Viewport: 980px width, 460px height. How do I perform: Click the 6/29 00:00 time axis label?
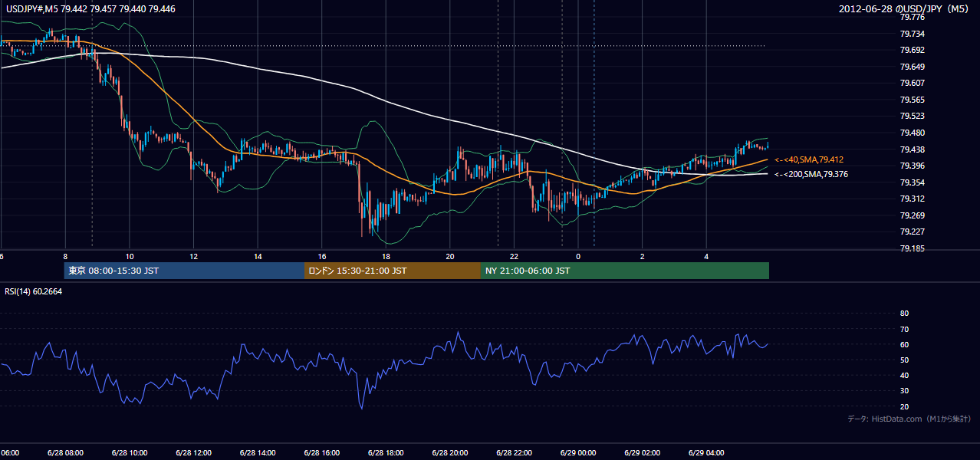pos(578,453)
